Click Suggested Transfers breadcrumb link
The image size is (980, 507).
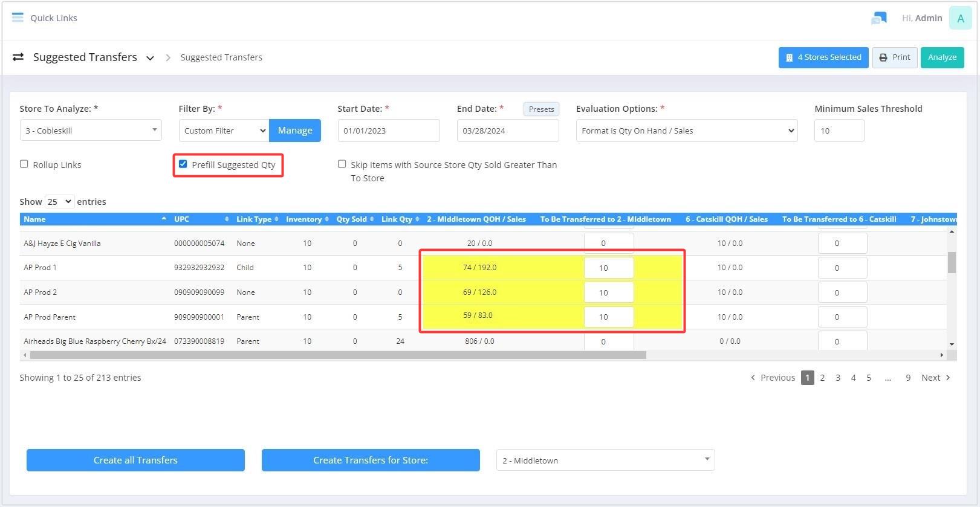(x=221, y=57)
